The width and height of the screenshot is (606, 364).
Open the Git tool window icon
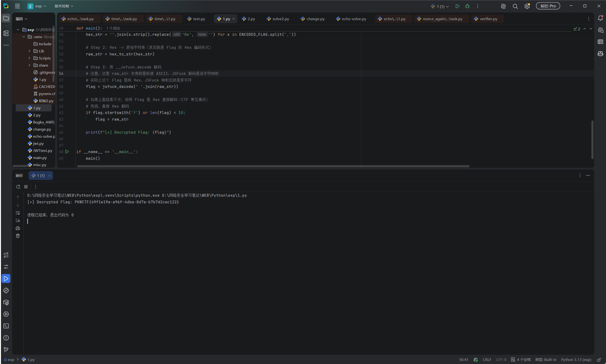click(6, 350)
